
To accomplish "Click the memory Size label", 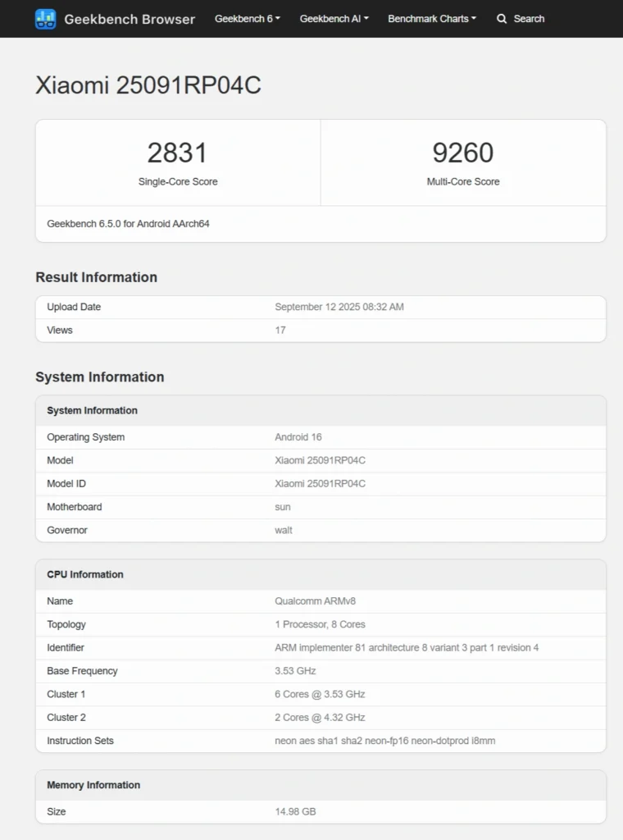I will coord(57,811).
